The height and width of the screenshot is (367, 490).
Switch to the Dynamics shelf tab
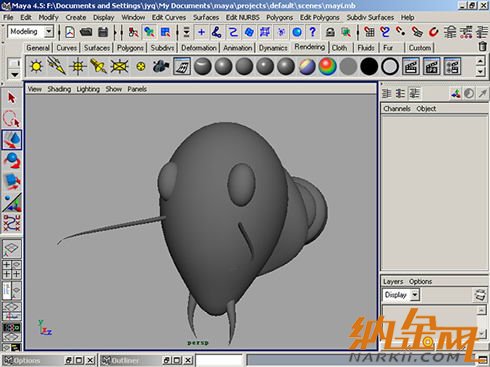pos(273,48)
